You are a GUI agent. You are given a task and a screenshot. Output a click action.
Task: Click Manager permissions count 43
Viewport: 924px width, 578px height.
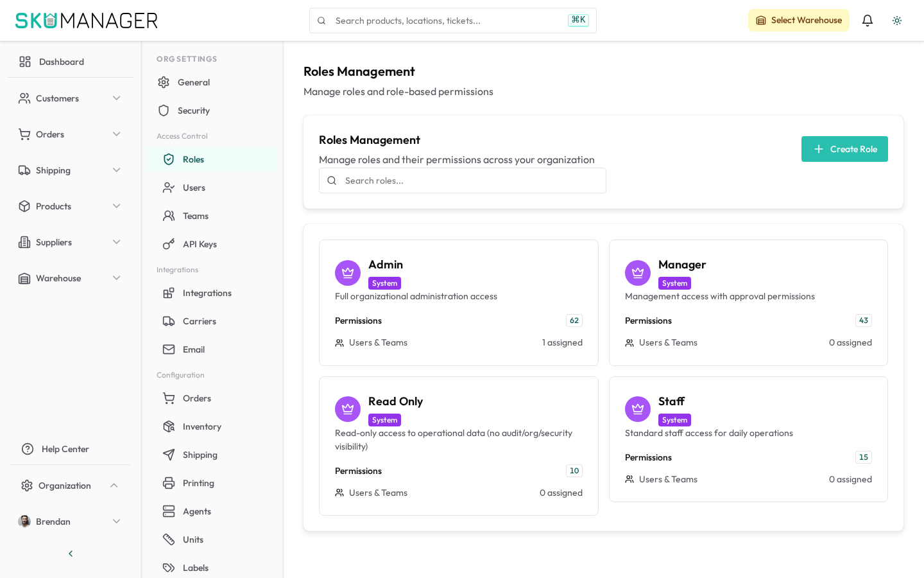tap(864, 320)
